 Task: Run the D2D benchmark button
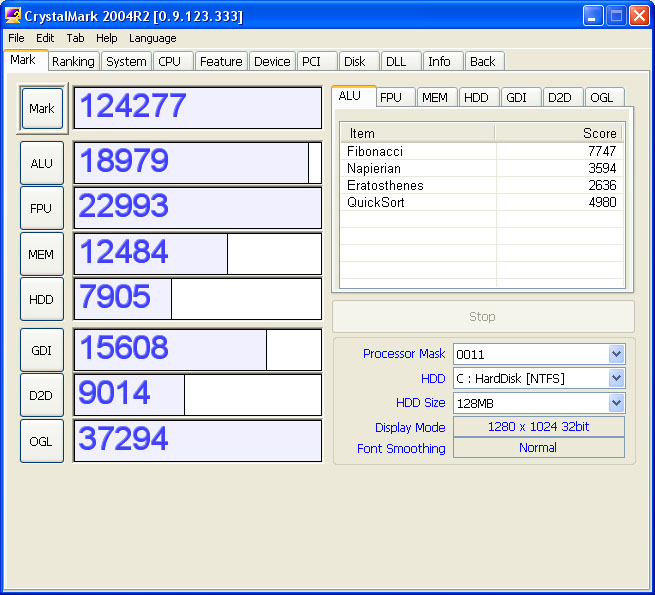[x=42, y=395]
